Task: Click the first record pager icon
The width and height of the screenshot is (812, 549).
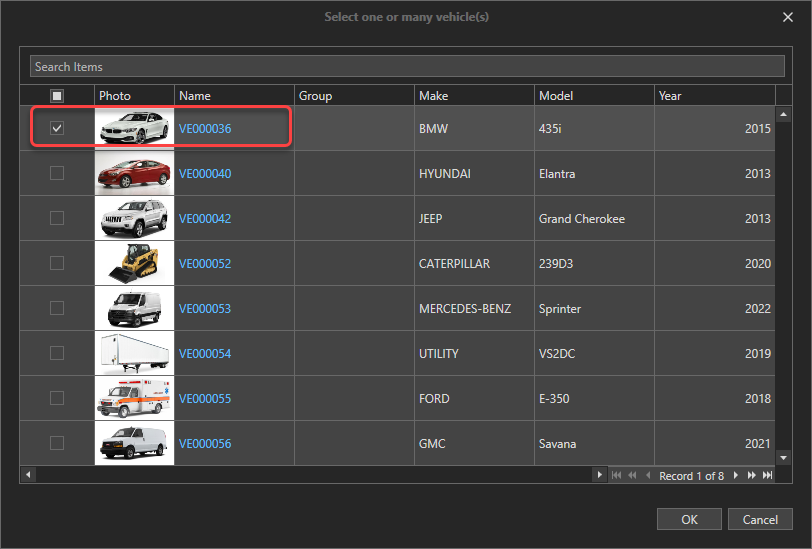Action: tap(616, 476)
